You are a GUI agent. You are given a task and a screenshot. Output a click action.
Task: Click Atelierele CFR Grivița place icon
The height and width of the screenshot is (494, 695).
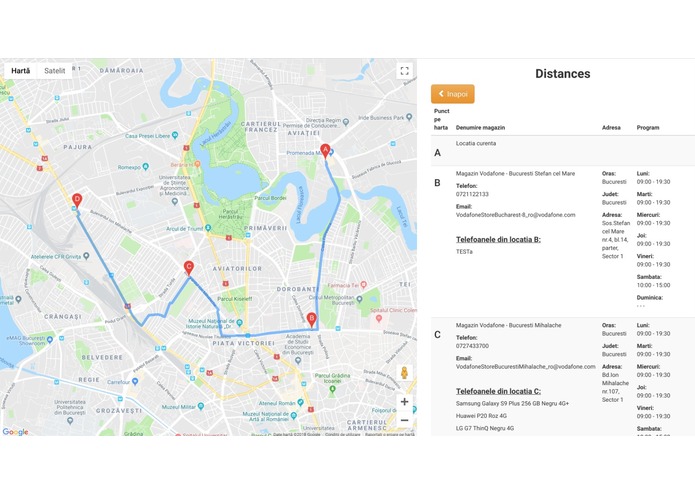click(86, 256)
